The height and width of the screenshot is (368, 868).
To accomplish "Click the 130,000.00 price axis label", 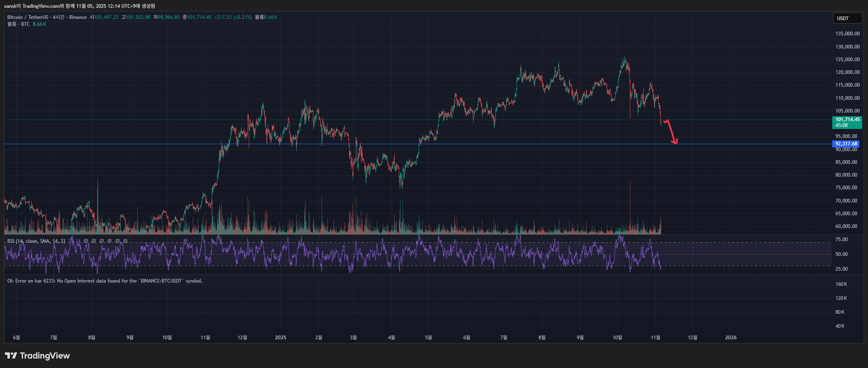I will 847,47.
